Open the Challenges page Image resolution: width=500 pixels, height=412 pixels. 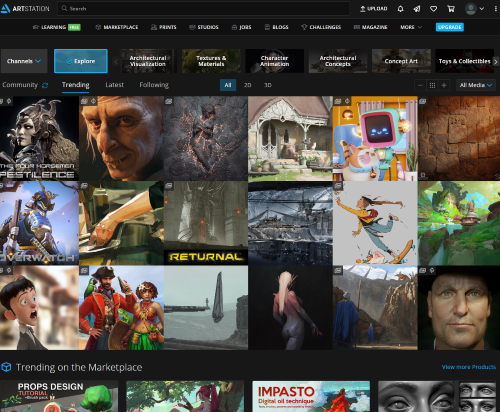(321, 27)
